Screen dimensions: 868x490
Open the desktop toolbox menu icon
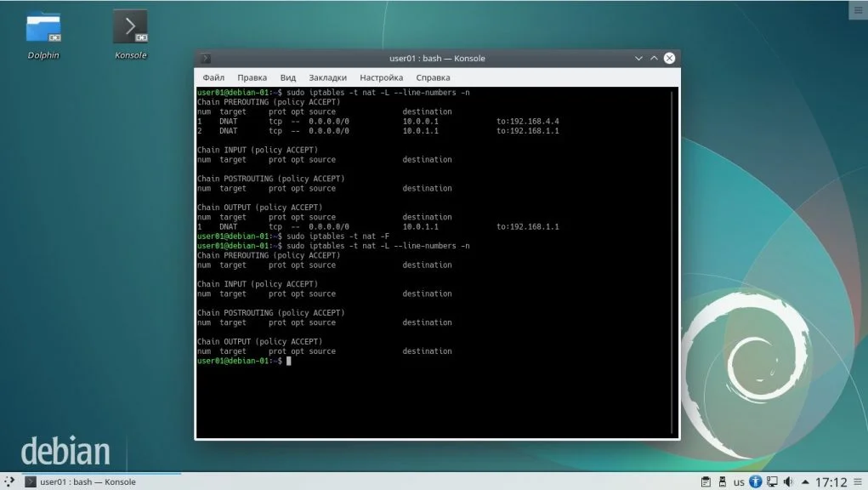(x=858, y=10)
